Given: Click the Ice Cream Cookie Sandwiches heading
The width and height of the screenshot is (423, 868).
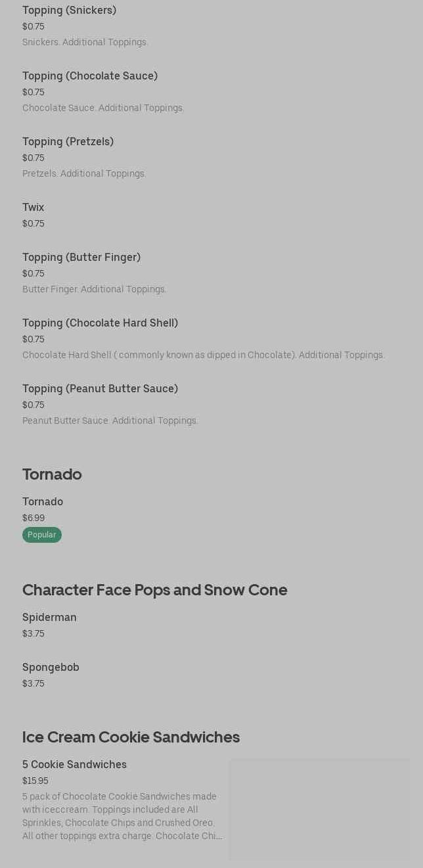Looking at the screenshot, I should 131,737.
